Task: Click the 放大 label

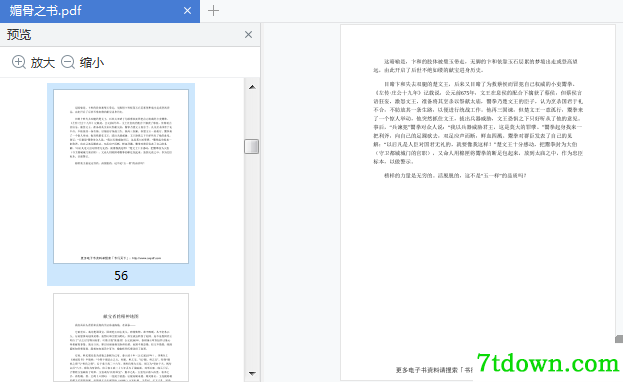Action: pos(43,62)
